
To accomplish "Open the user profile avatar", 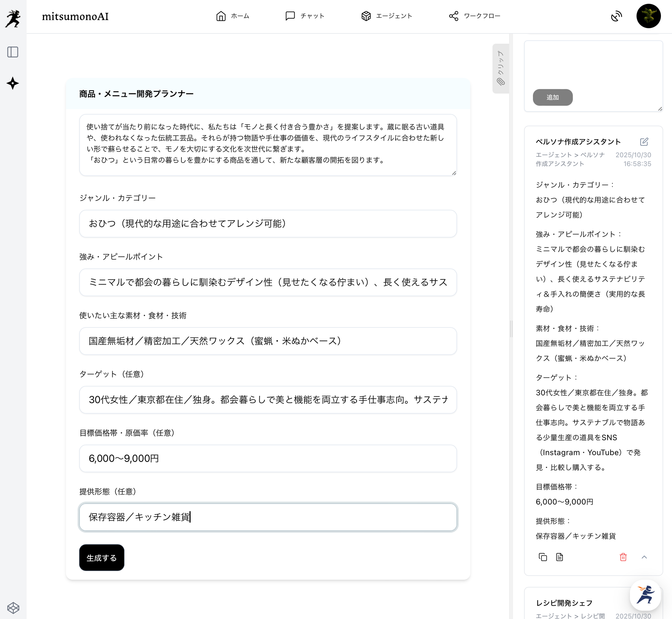I will [648, 16].
